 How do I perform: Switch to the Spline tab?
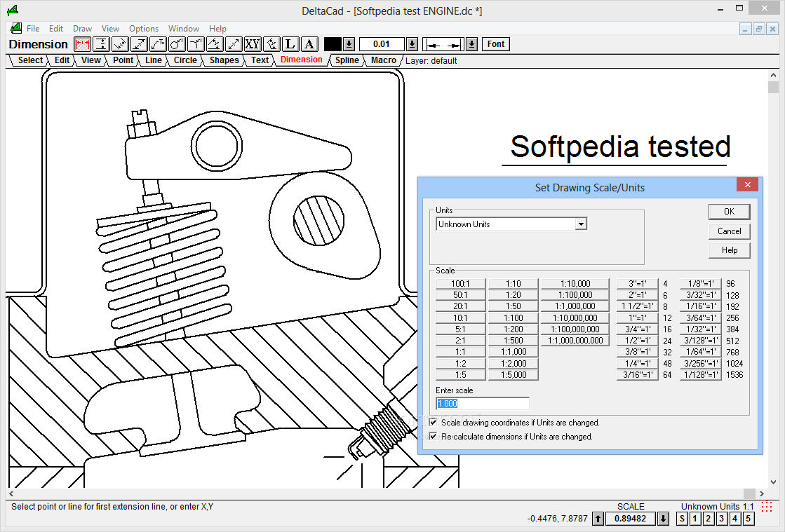[x=347, y=60]
